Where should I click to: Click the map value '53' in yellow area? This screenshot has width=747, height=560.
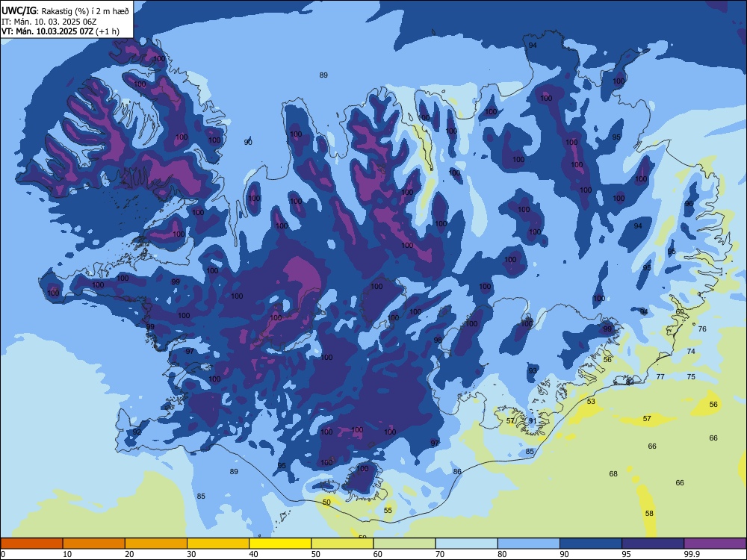tap(591, 402)
